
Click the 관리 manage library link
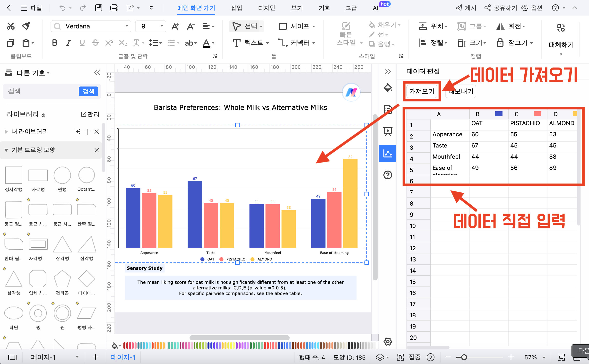point(90,114)
